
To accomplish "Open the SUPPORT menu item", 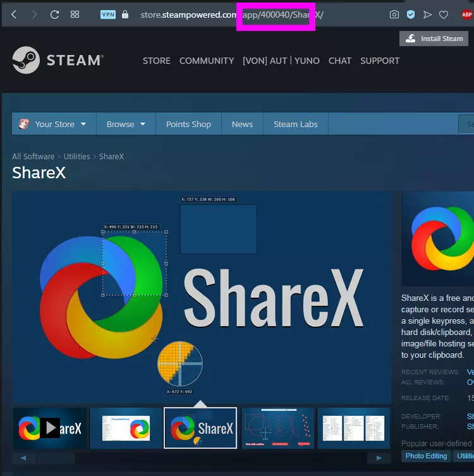I will [x=380, y=61].
